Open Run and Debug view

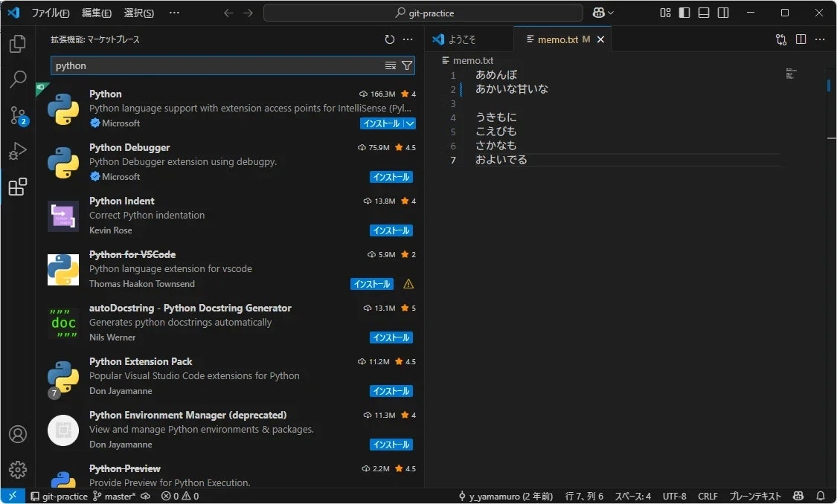[x=18, y=151]
